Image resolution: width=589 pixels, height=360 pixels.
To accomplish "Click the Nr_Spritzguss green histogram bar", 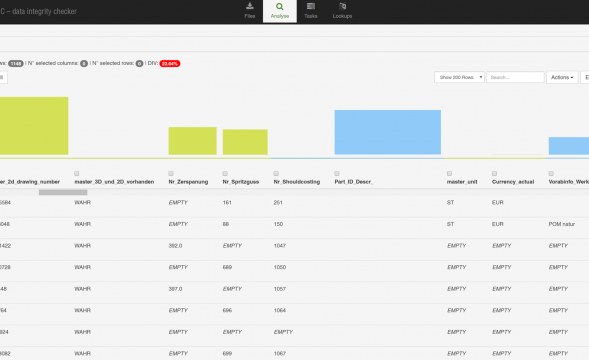I will pyautogui.click(x=245, y=142).
